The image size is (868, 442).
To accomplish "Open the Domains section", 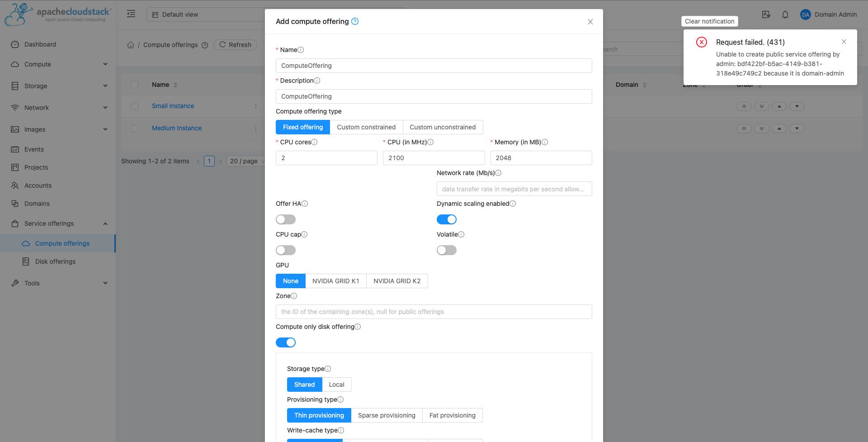I will [x=36, y=203].
